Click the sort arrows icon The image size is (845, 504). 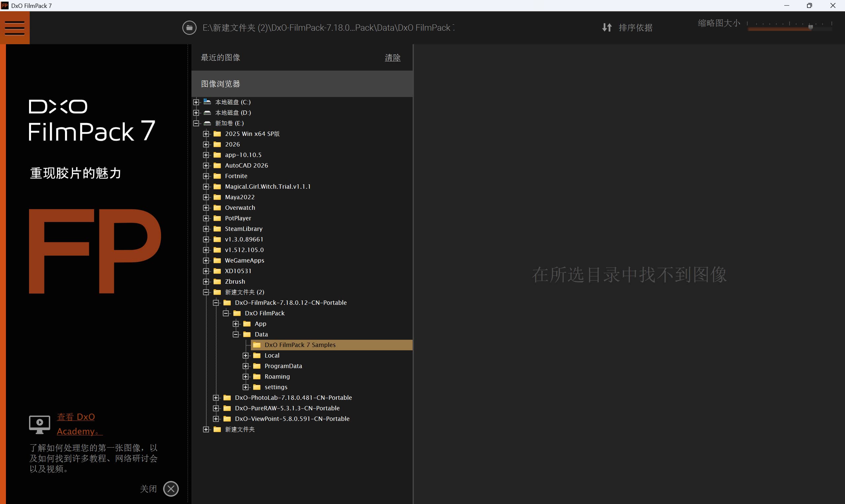click(607, 27)
